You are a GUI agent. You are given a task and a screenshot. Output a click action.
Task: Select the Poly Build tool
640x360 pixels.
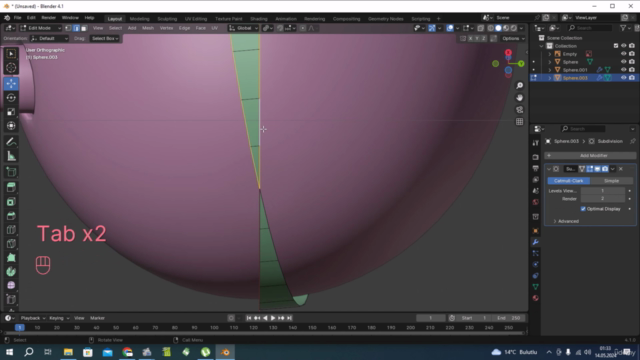11,258
